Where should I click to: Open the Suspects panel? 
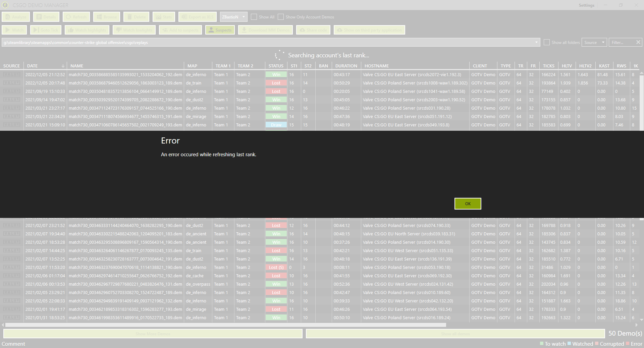[x=220, y=30]
